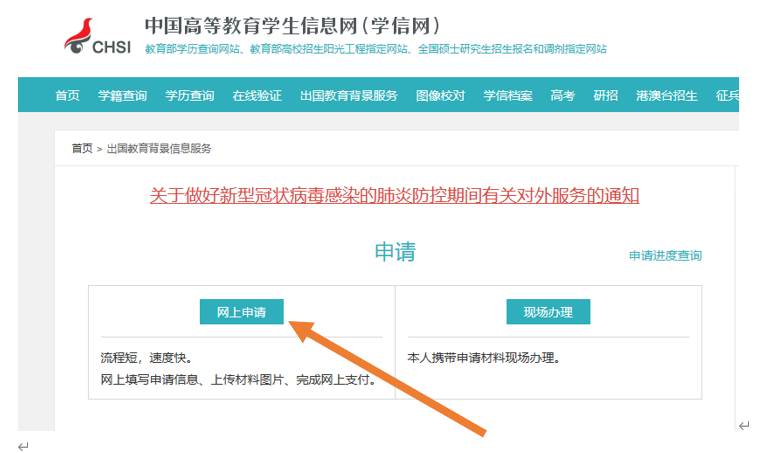
Task: Select 学历查询 in the top navigation
Action: (189, 96)
